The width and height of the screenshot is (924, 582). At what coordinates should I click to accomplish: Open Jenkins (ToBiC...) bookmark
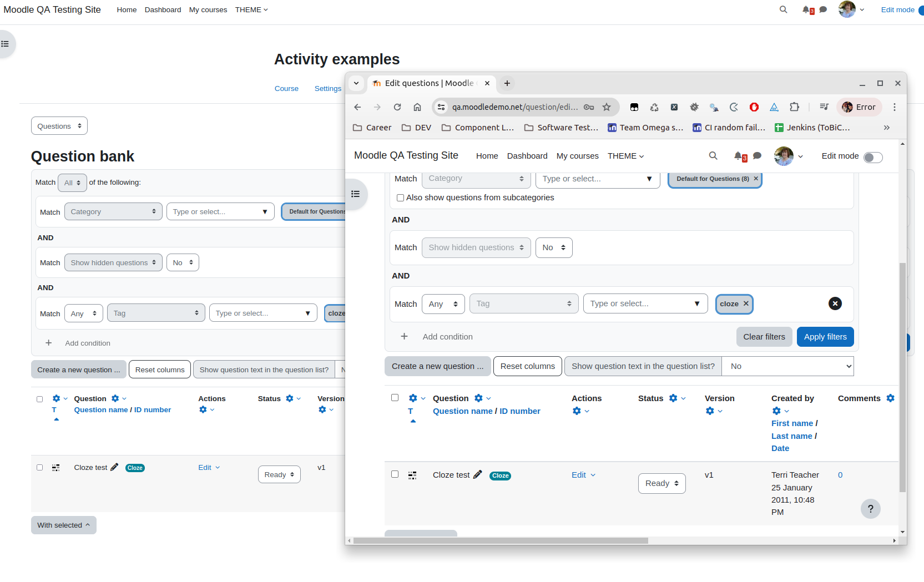[x=812, y=128]
